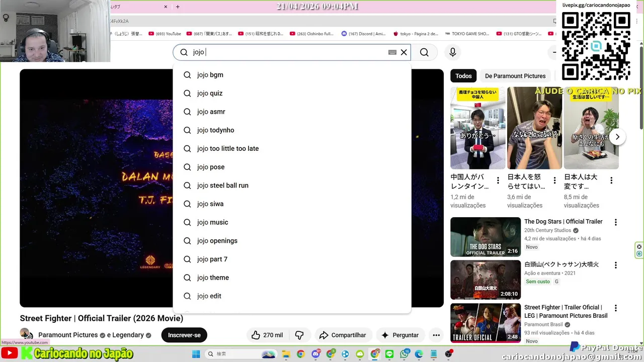Open the 白頭山大噴火 video title
This screenshot has height=362, width=644.
tap(561, 264)
